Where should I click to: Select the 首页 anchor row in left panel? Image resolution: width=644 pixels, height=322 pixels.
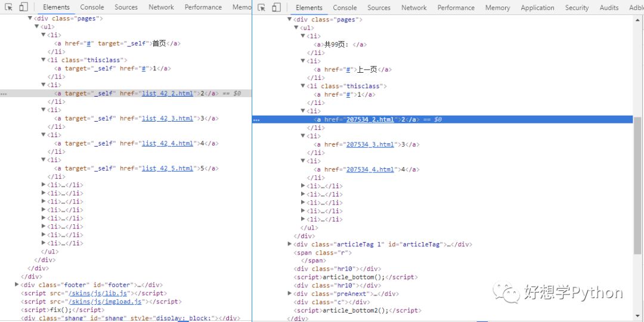pyautogui.click(x=117, y=43)
